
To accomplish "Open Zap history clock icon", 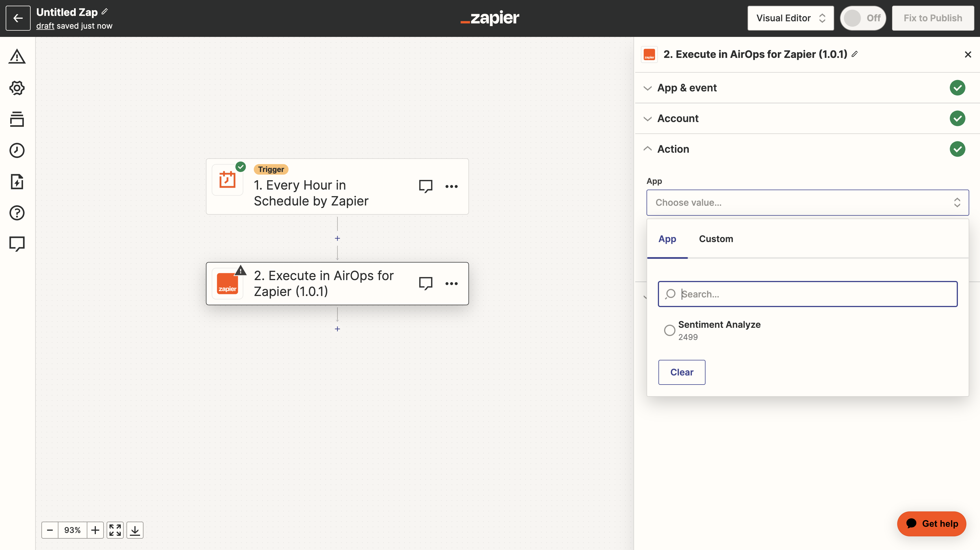I will 17,150.
